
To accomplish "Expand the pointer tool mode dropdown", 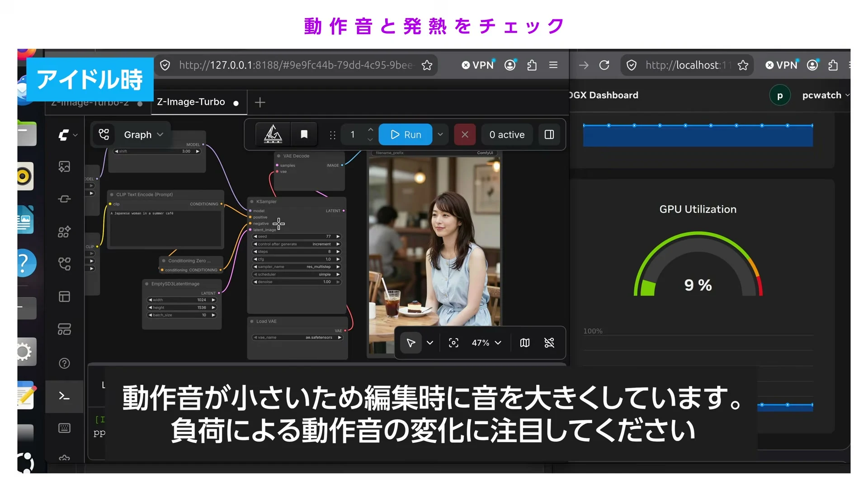I will 430,343.
